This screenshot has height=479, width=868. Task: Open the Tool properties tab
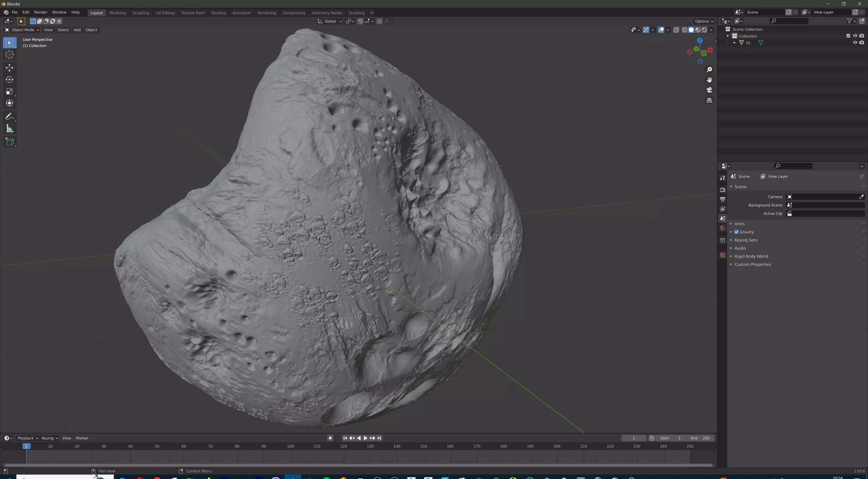[x=722, y=178]
